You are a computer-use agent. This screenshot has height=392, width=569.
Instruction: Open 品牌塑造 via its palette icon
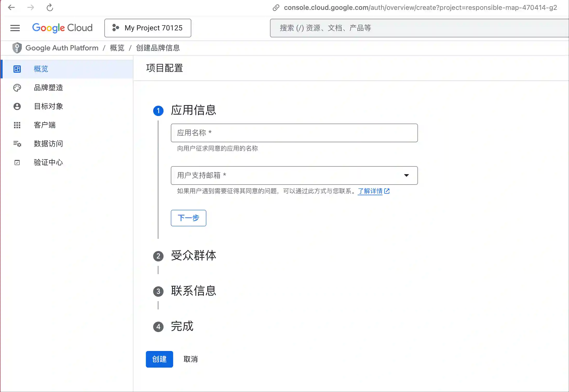click(17, 88)
